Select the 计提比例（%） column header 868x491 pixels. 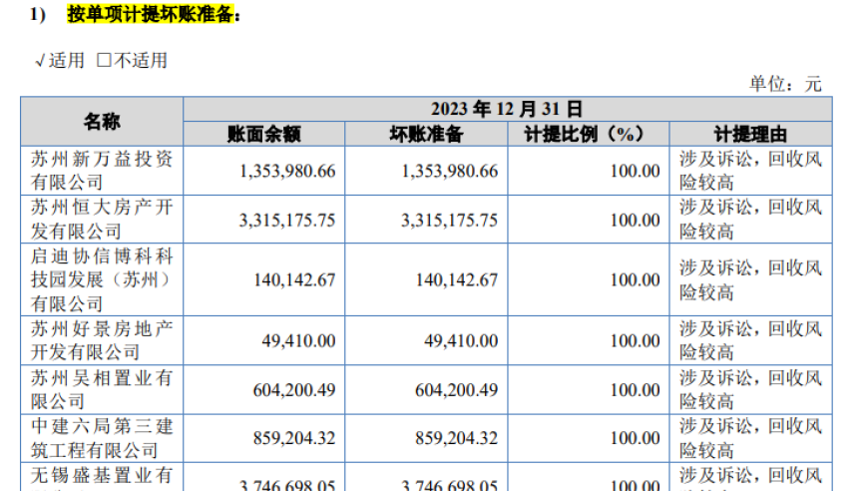[x=588, y=135]
